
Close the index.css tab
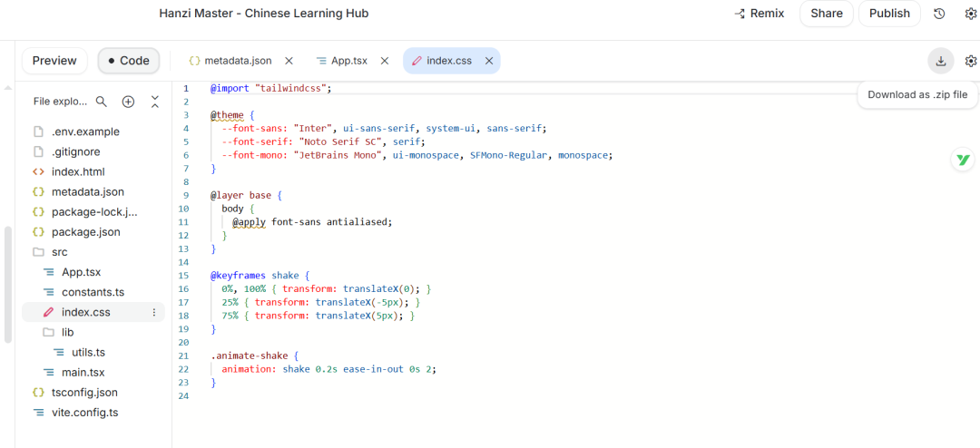(x=489, y=61)
